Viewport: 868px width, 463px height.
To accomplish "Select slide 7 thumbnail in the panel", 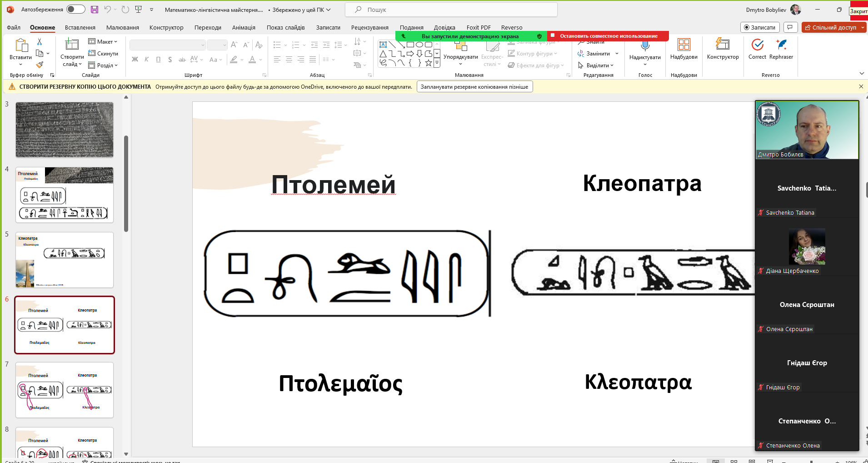I will tap(65, 390).
